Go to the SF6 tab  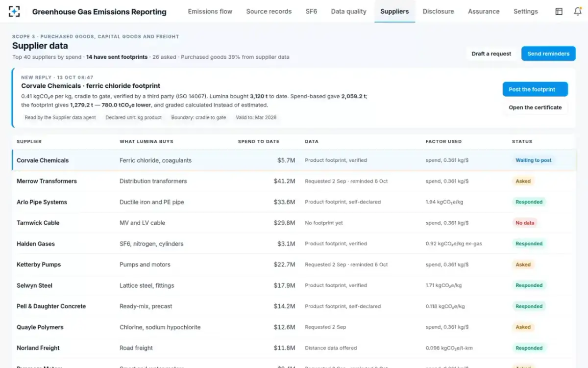(x=311, y=11)
